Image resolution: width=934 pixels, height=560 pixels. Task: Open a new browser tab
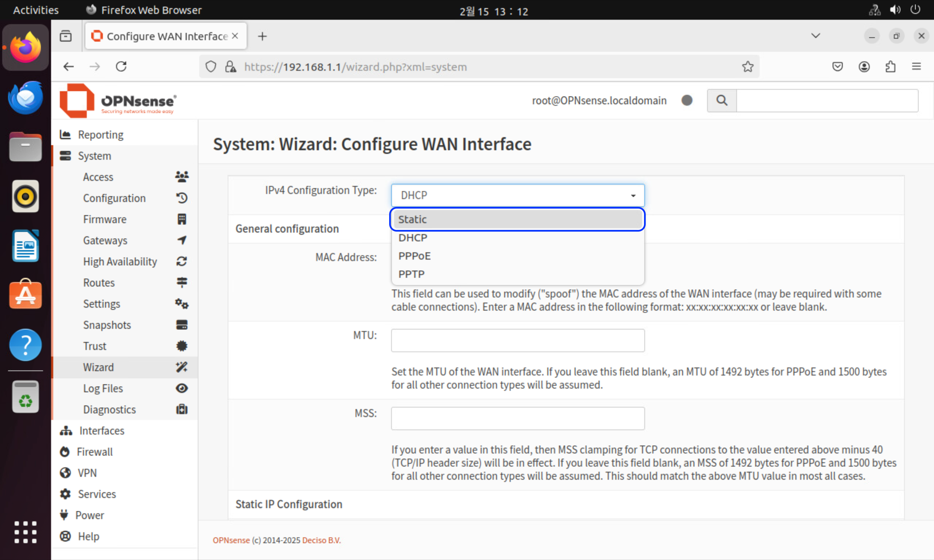(x=262, y=36)
